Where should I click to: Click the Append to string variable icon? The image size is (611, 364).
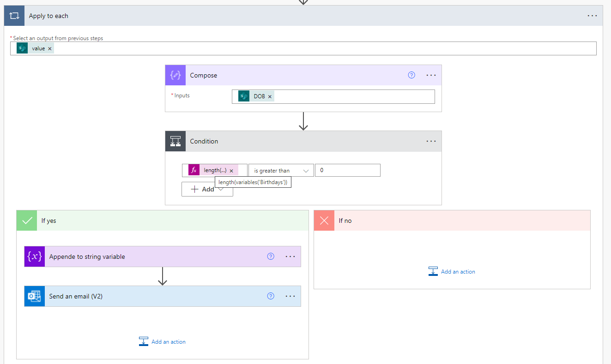[35, 257]
